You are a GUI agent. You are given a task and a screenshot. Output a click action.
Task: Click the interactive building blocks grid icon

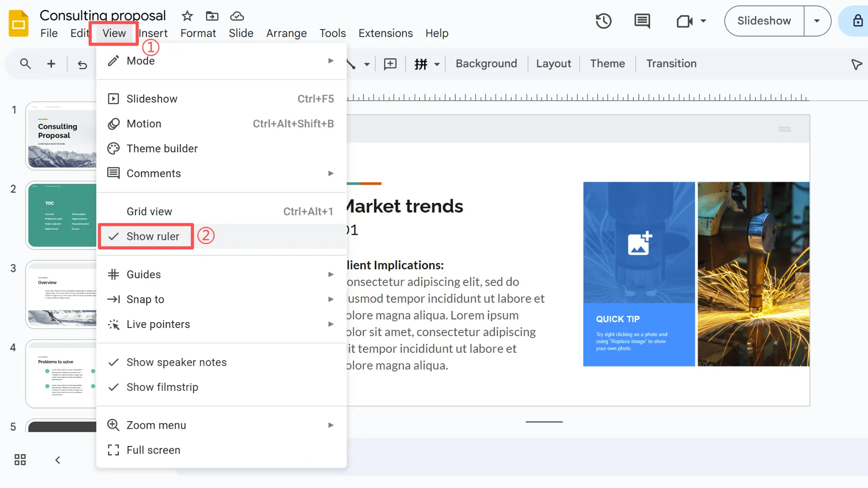point(421,64)
